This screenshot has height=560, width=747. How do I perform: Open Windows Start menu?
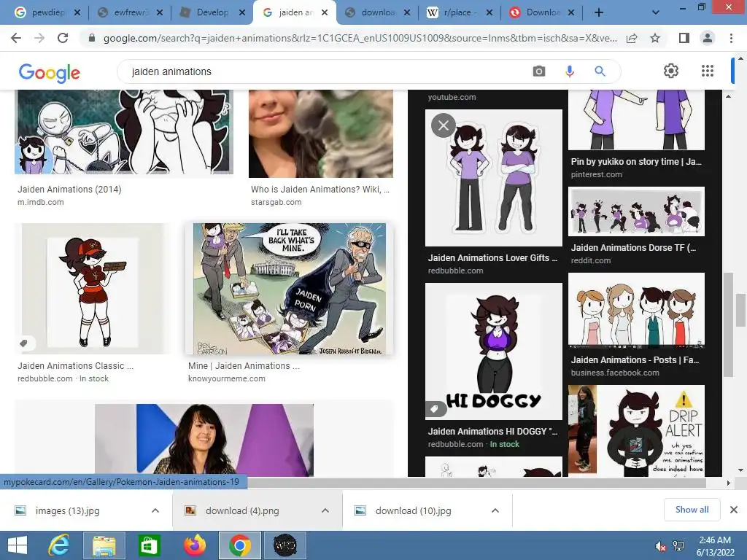[18, 545]
